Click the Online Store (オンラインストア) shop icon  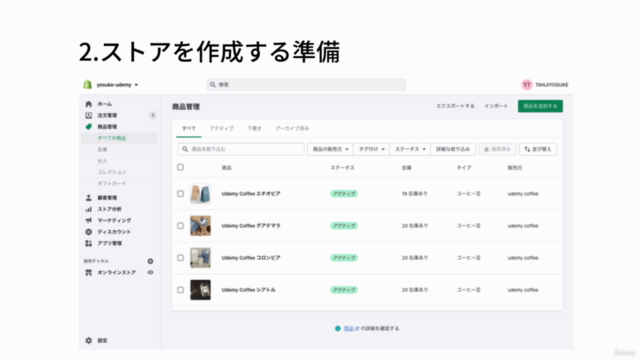(x=89, y=272)
